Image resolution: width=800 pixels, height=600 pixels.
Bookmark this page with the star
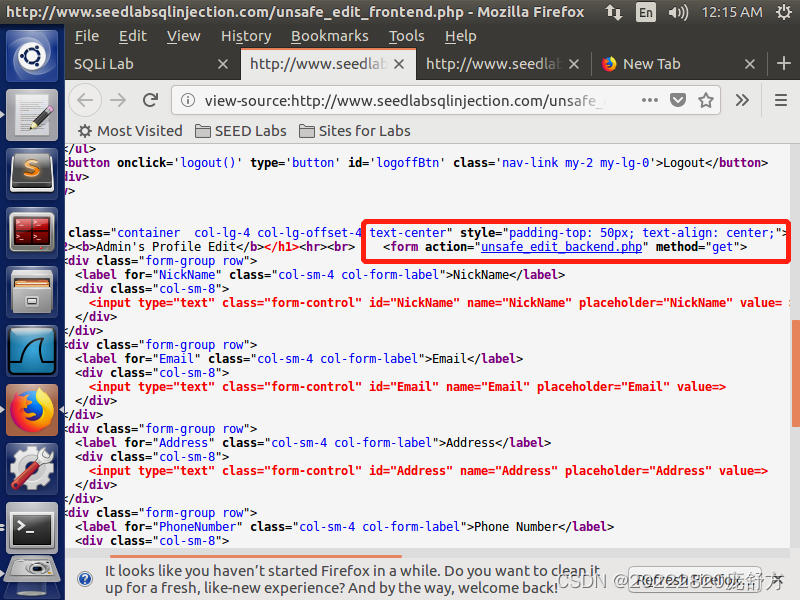click(706, 100)
